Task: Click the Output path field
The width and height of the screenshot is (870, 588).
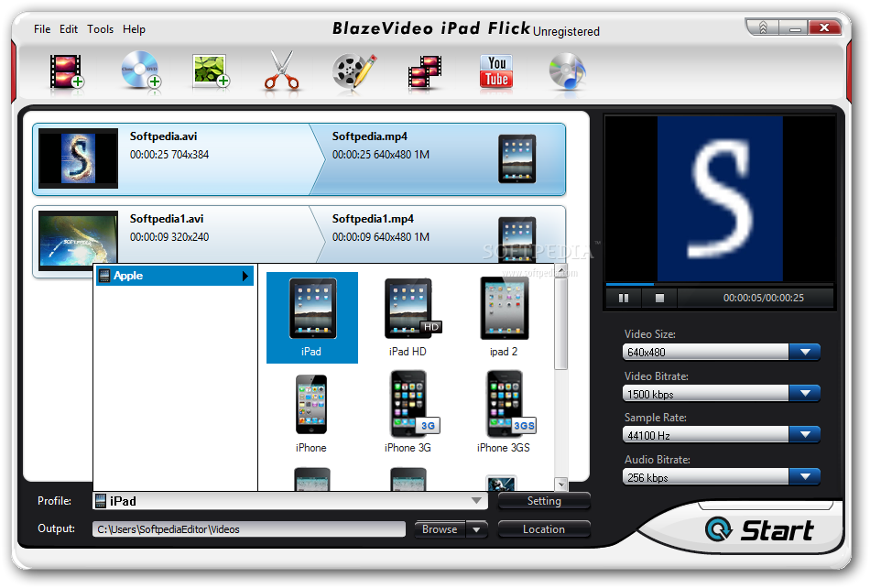Action: tap(249, 529)
